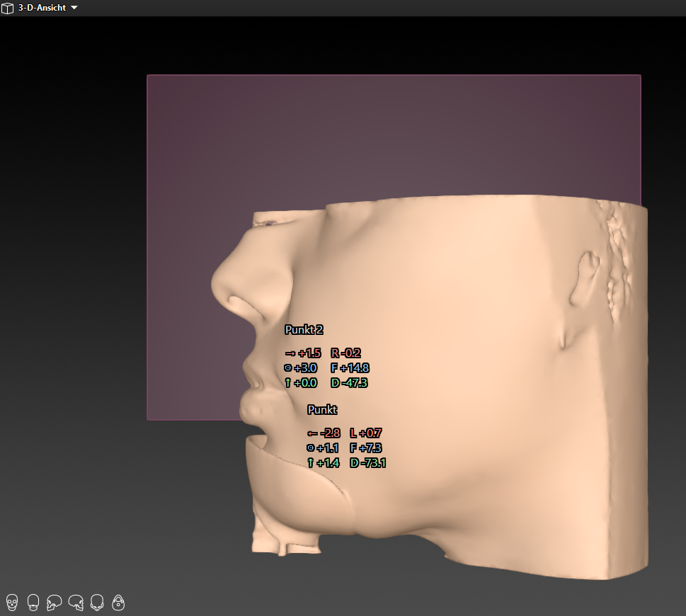Open the 3-D-Ansicht dropdown arrow
The height and width of the screenshot is (616, 686).
point(74,8)
